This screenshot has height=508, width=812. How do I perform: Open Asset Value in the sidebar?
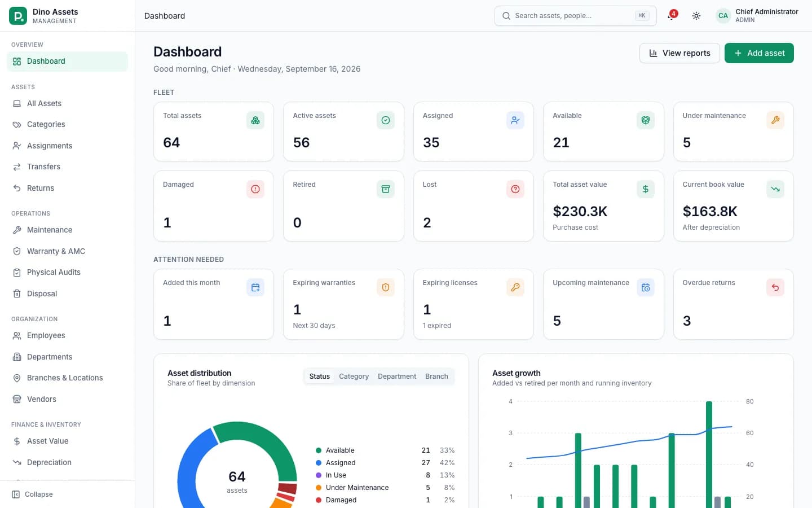67,441
